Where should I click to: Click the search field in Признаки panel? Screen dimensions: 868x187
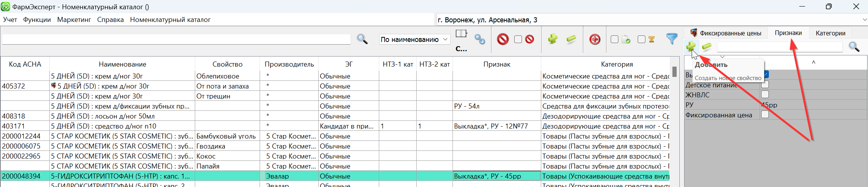779,47
